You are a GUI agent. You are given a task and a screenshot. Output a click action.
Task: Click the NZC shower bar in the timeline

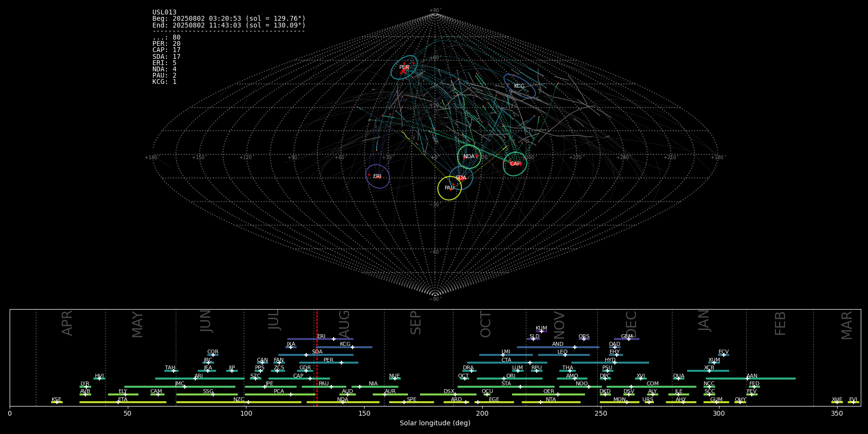pos(239,402)
